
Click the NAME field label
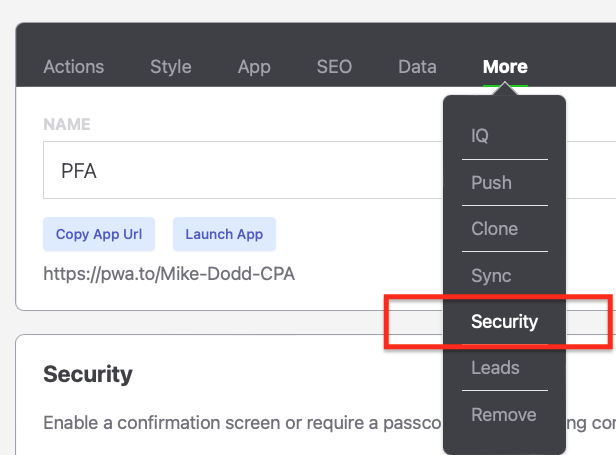click(x=67, y=125)
